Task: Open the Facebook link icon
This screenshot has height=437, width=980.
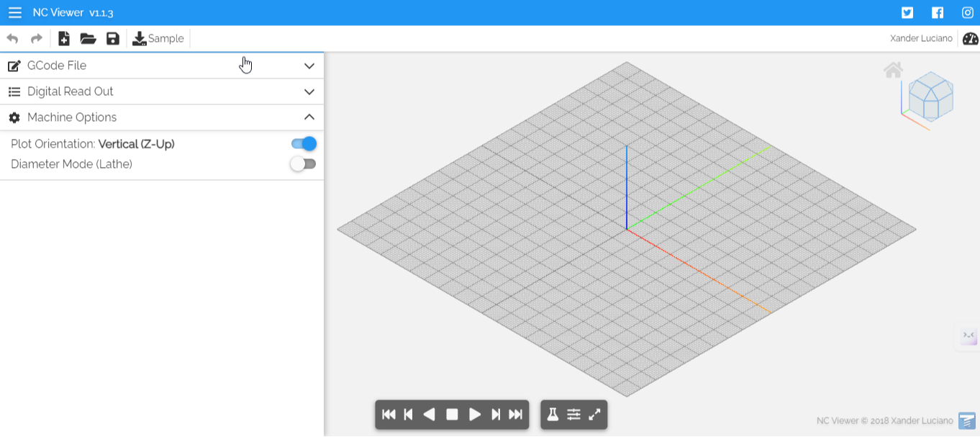Action: point(938,12)
